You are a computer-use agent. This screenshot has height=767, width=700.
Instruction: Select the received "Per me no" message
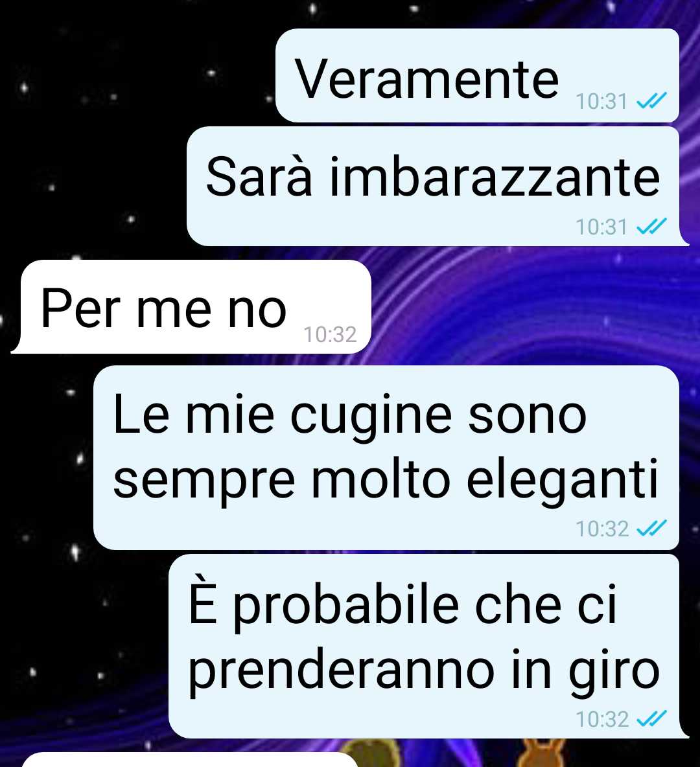coord(191,306)
